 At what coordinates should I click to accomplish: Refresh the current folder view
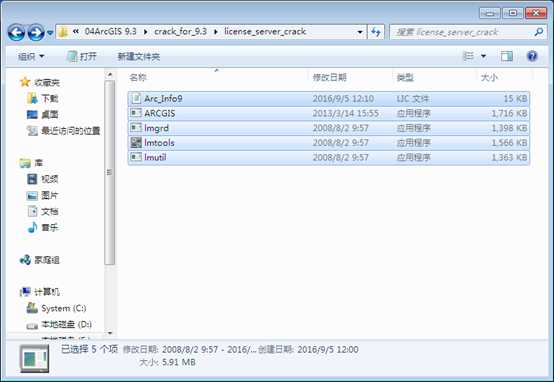376,32
